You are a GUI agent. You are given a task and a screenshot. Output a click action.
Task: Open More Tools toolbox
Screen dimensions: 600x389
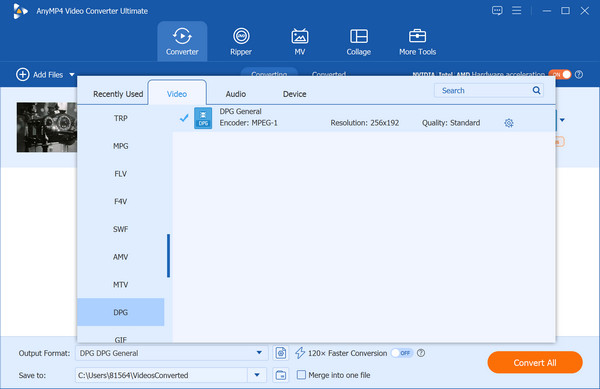coord(417,41)
